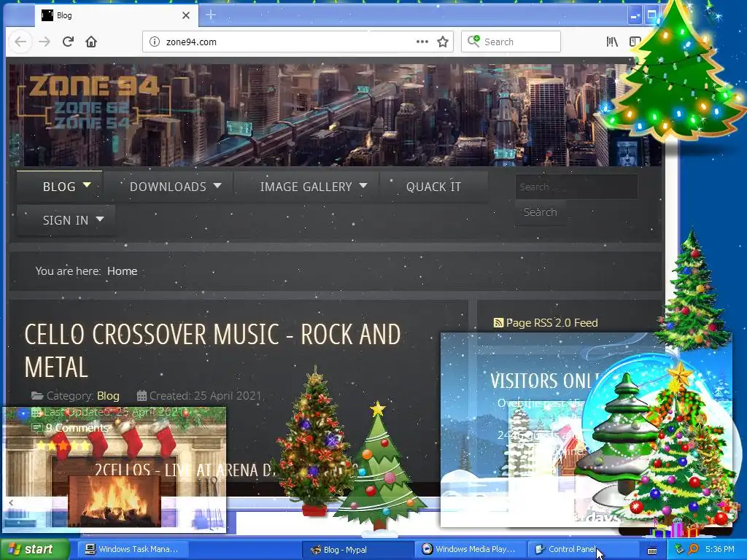Click the browser Forward arrow
The height and width of the screenshot is (560, 747).
44,42
